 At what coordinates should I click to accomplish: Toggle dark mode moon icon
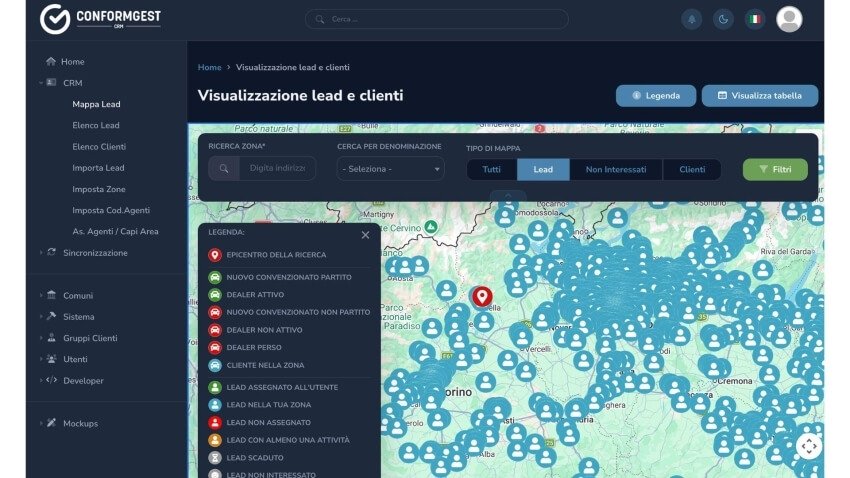click(723, 19)
